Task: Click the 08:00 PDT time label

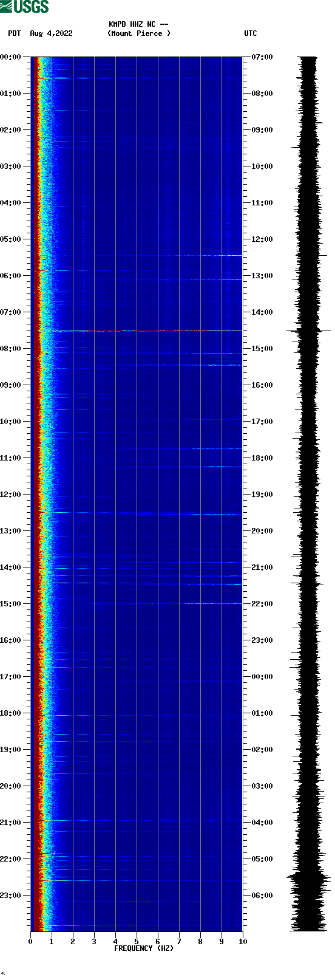Action: [x=11, y=349]
